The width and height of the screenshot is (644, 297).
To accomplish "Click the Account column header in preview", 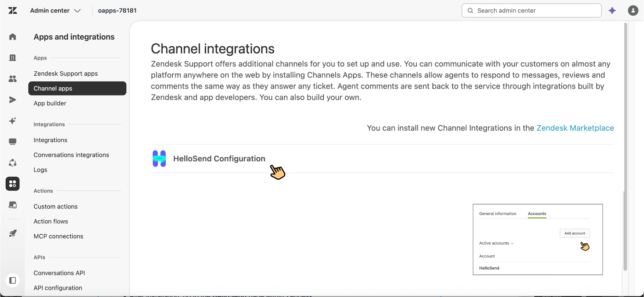I will click(487, 256).
